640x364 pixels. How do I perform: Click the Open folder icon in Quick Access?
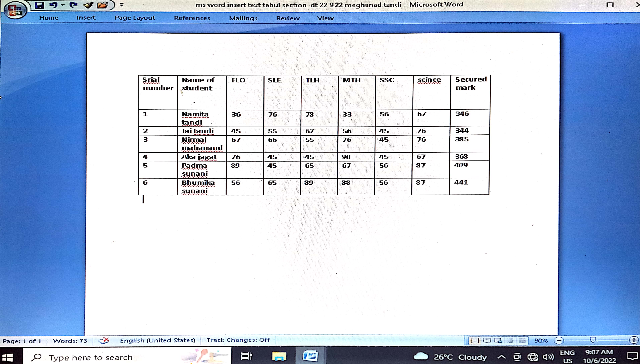(102, 5)
